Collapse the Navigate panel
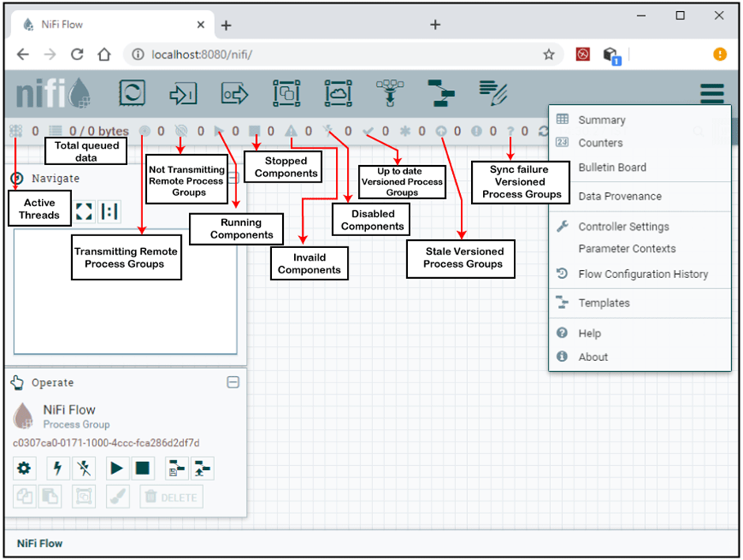The width and height of the screenshot is (743, 560). tap(234, 178)
